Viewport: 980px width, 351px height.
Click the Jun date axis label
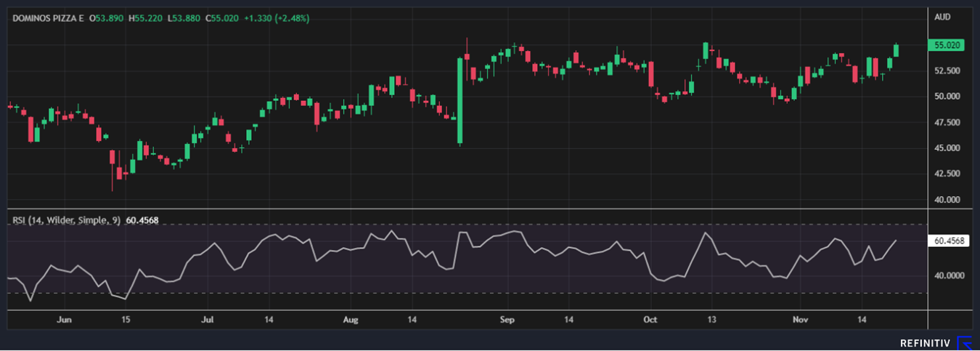coord(64,320)
